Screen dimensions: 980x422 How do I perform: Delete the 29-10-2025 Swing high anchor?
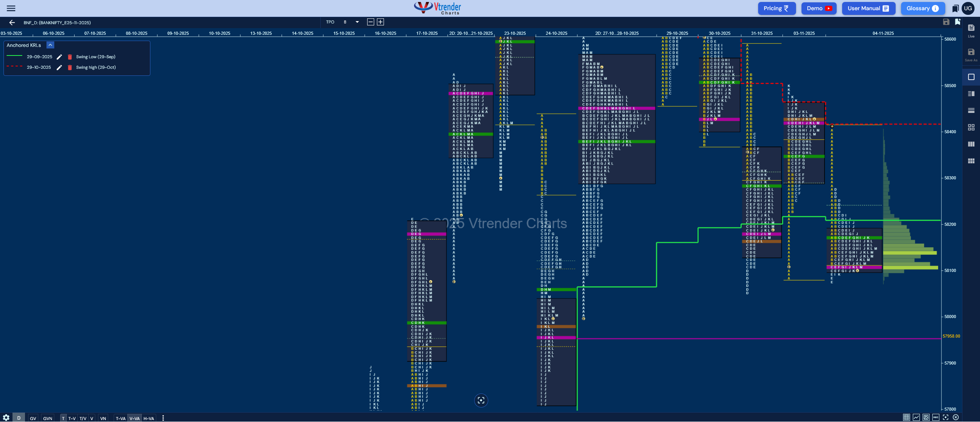pos(69,67)
